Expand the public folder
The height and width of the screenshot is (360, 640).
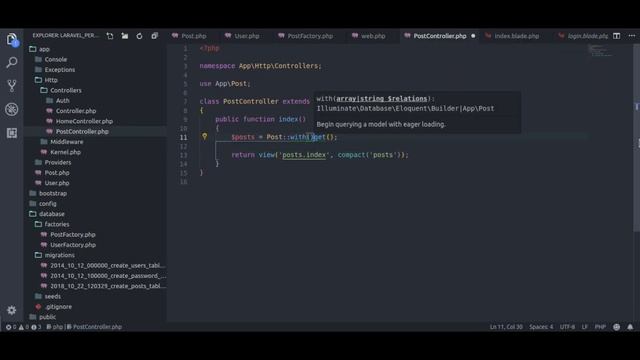point(47,317)
